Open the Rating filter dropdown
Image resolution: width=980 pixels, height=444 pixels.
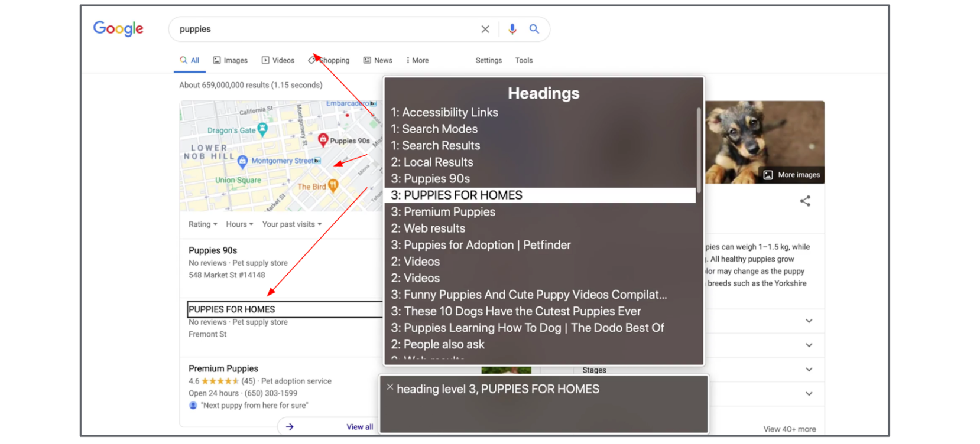[203, 224]
